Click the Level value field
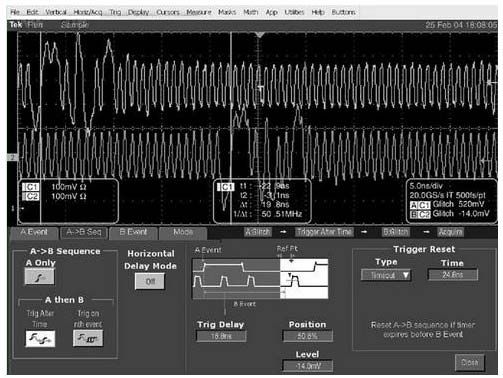 307,366
